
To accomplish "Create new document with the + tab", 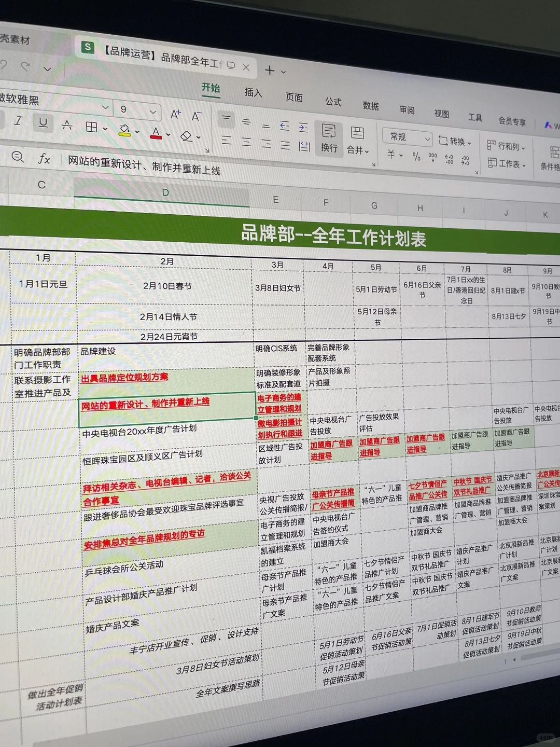I will (270, 71).
